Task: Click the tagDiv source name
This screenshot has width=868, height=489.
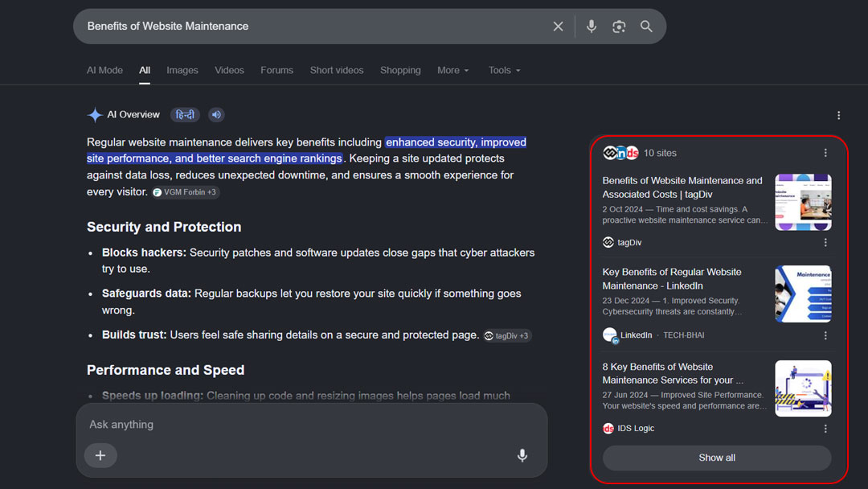Action: point(629,243)
